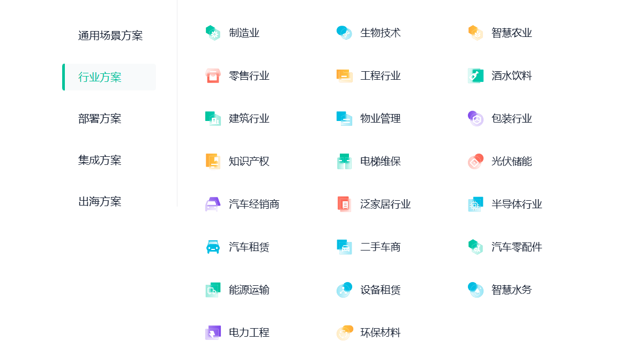Click the 环保材料 orange icon
Screen dimensions: 625x364
click(x=344, y=332)
